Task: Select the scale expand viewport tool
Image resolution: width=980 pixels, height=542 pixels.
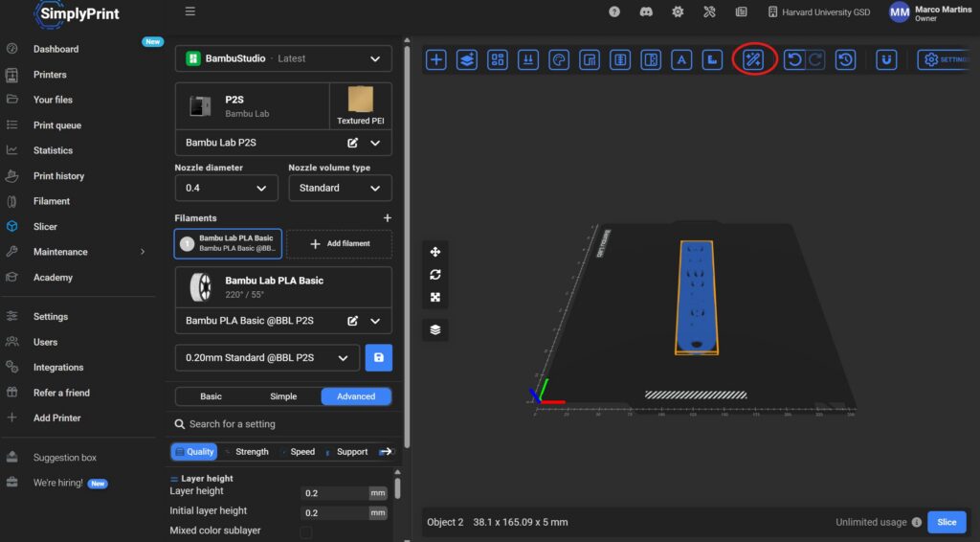Action: (x=435, y=297)
